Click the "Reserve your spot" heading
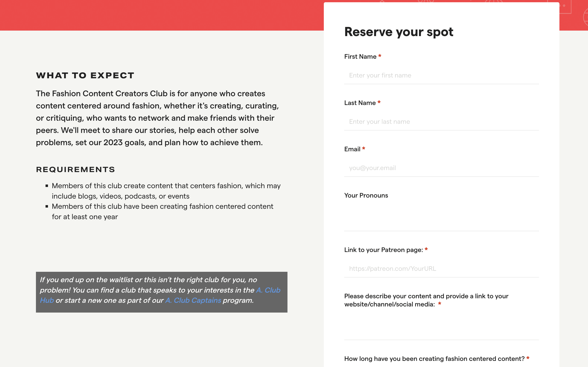 pyautogui.click(x=399, y=32)
